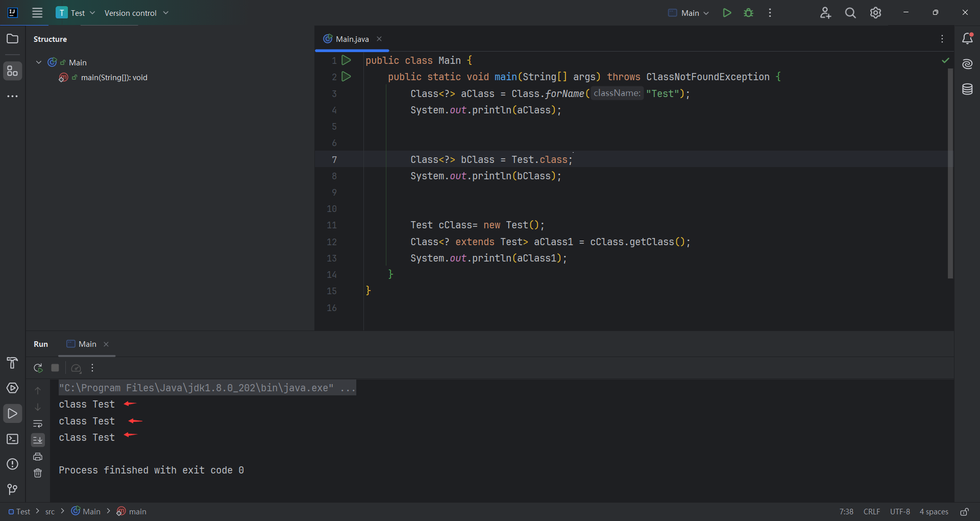Open the Build hammer tool window
This screenshot has width=980, height=521.
pyautogui.click(x=13, y=363)
